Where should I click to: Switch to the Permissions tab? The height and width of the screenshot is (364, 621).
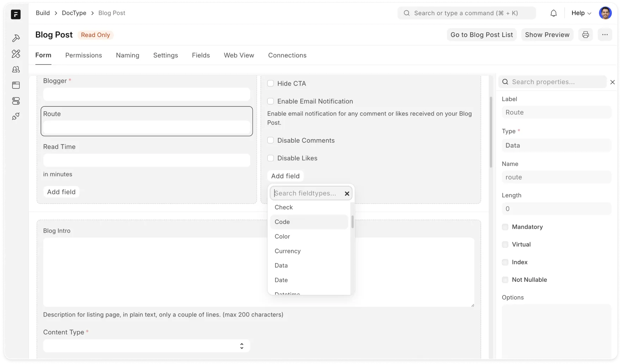click(84, 55)
